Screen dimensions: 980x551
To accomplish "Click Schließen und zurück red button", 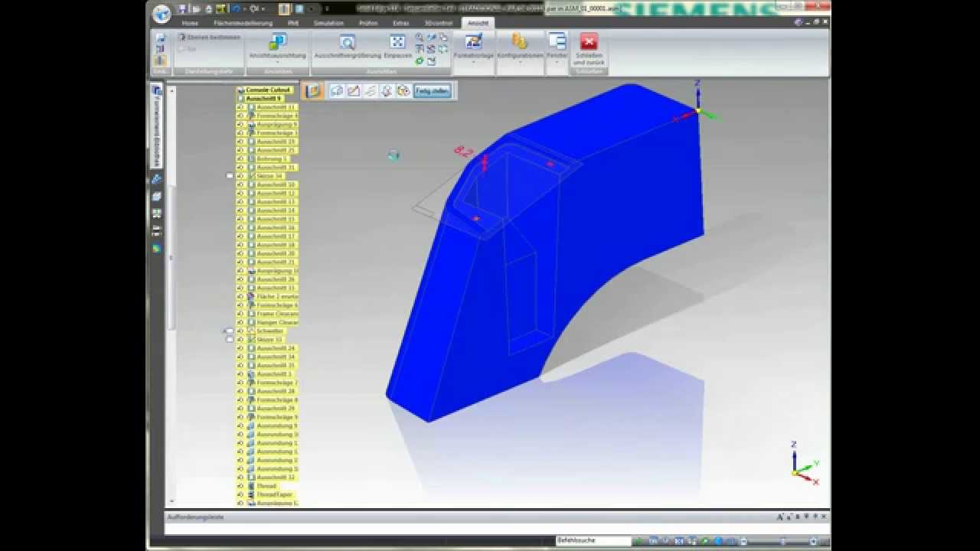I will tap(589, 49).
